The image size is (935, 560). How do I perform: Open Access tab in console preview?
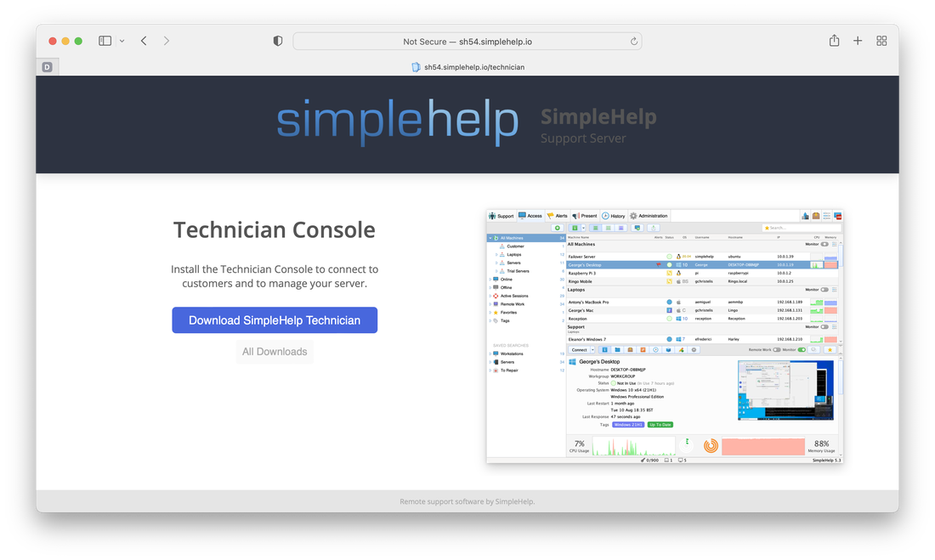(530, 216)
